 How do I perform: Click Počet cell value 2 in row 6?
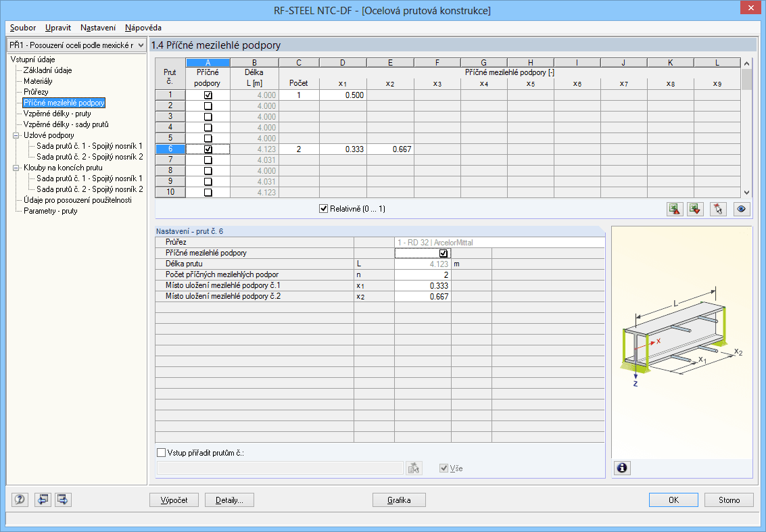(299, 149)
